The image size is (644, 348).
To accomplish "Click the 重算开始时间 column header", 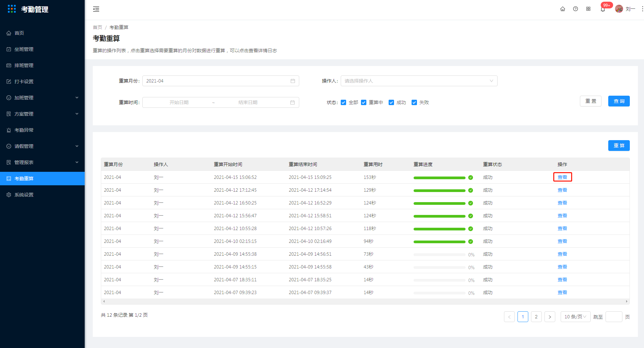I will (x=228, y=164).
